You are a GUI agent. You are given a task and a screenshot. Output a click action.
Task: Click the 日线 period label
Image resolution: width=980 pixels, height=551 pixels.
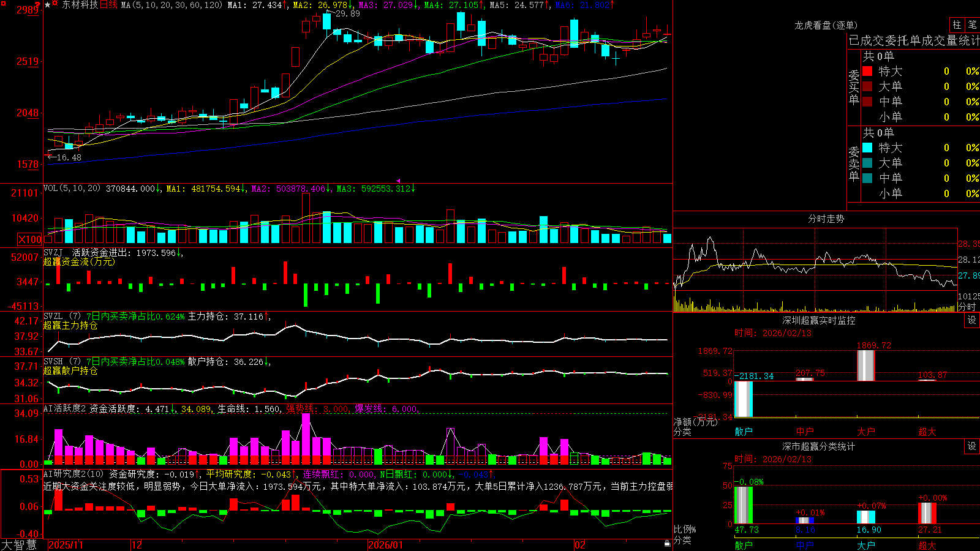pyautogui.click(x=108, y=5)
